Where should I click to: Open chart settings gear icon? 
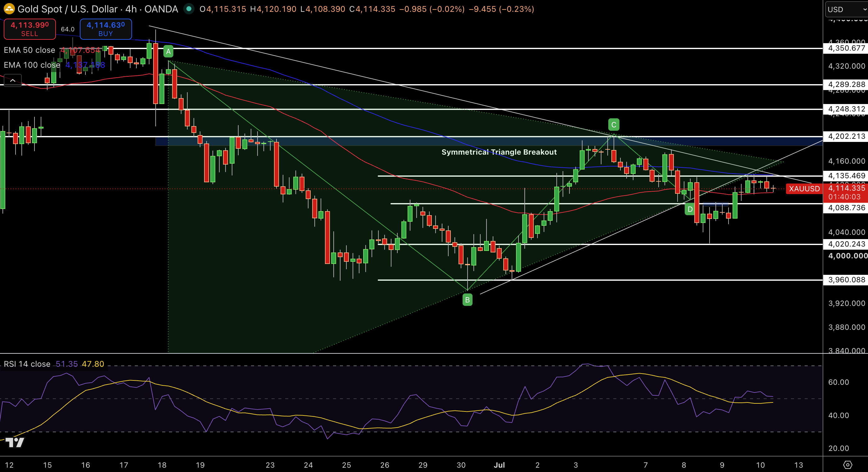tap(848, 465)
